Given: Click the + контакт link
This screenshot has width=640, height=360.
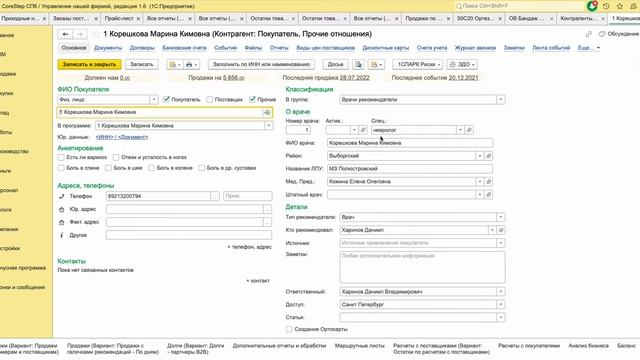Looking at the screenshot, I should tap(258, 281).
